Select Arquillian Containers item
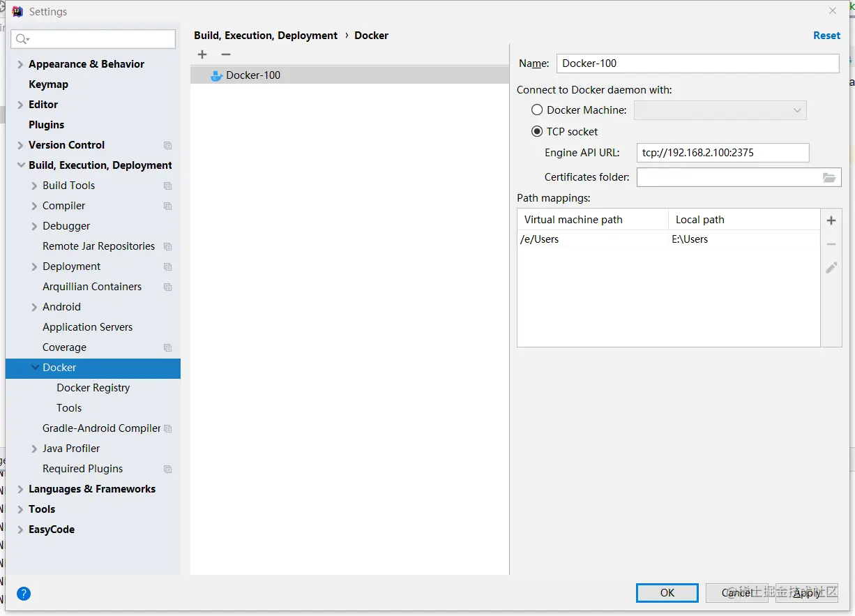This screenshot has width=855, height=616. click(92, 287)
